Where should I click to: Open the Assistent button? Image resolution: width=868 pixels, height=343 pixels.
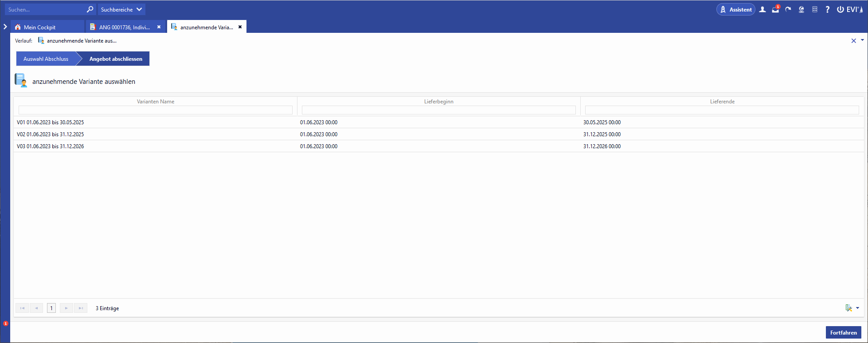[736, 9]
